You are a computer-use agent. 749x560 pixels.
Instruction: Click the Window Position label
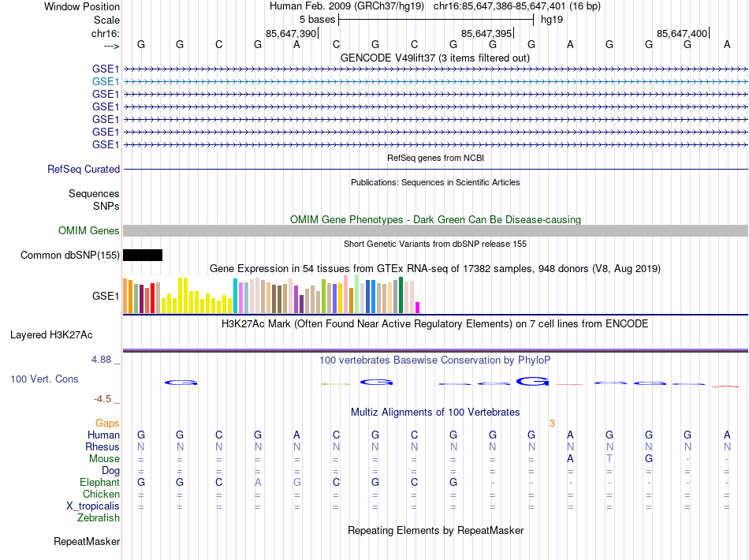click(x=82, y=6)
